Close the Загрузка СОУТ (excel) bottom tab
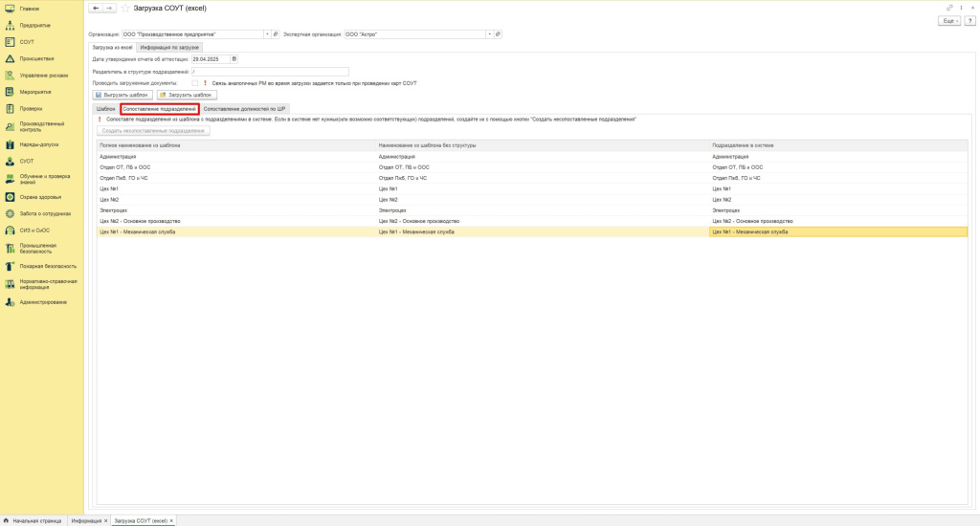The image size is (980, 526). (x=171, y=521)
